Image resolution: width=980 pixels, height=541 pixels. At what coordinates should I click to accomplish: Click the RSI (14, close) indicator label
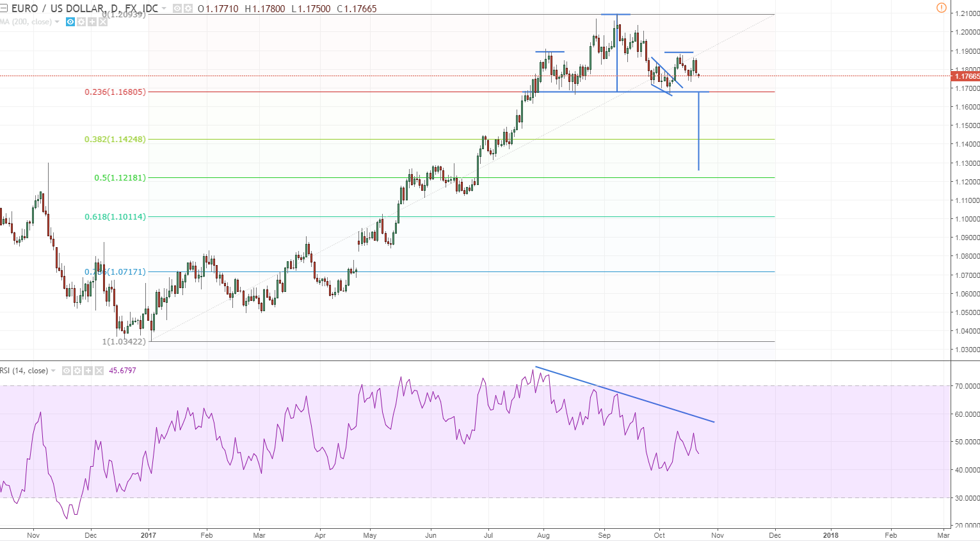click(24, 371)
